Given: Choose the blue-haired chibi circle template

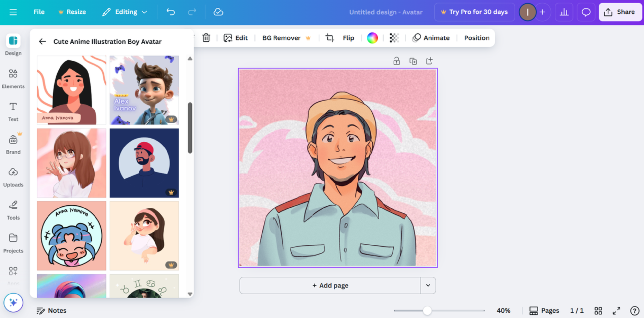Looking at the screenshot, I should point(72,236).
